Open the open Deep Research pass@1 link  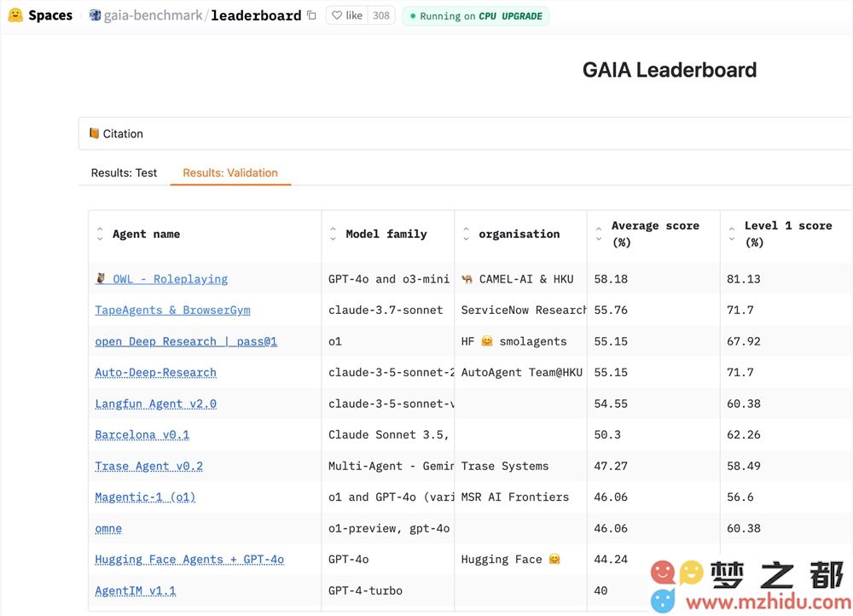(186, 341)
